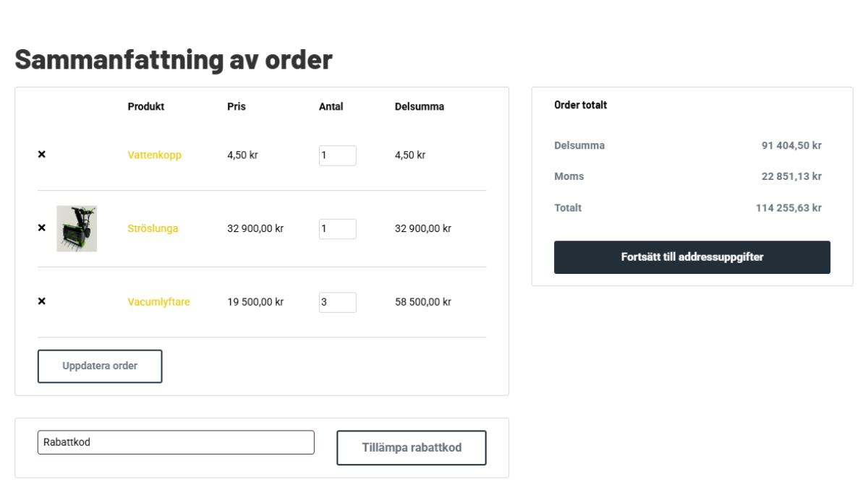
Task: Click the Vattenkopp quantity field
Action: 337,155
